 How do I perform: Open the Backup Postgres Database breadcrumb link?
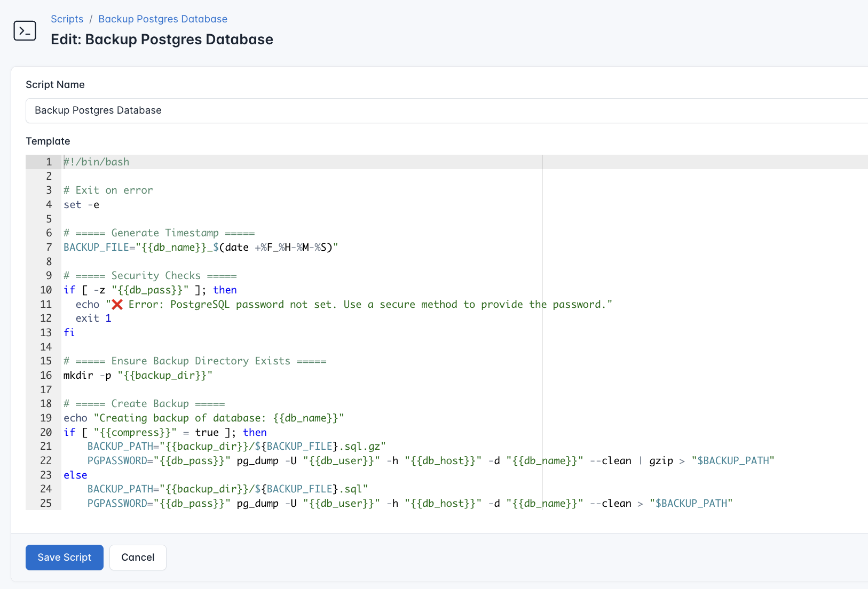coord(162,19)
